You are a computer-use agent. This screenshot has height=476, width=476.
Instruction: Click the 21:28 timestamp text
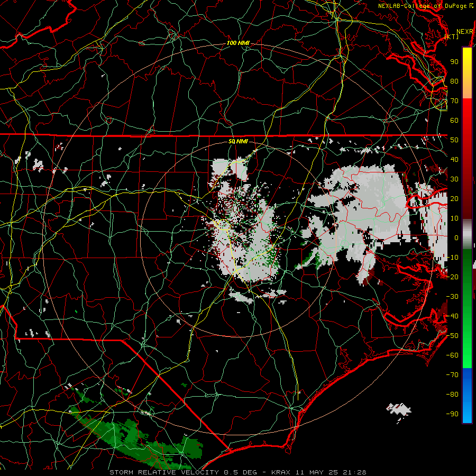(x=355, y=472)
